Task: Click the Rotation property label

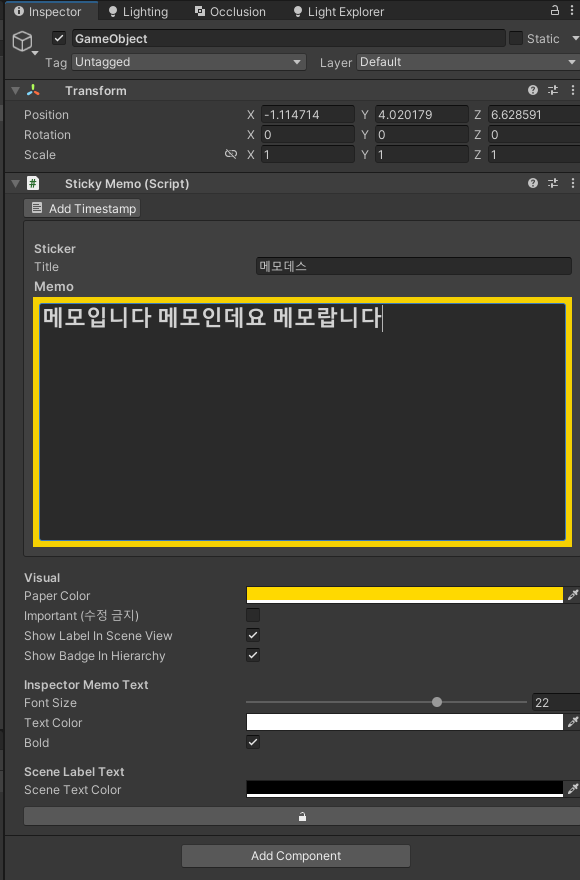Action: (x=47, y=135)
